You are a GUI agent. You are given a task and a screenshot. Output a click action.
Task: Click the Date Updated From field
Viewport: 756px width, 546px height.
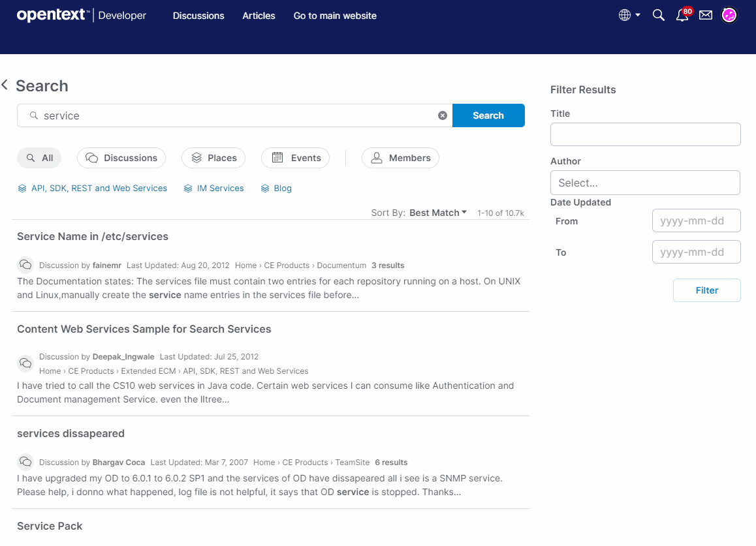pos(696,220)
